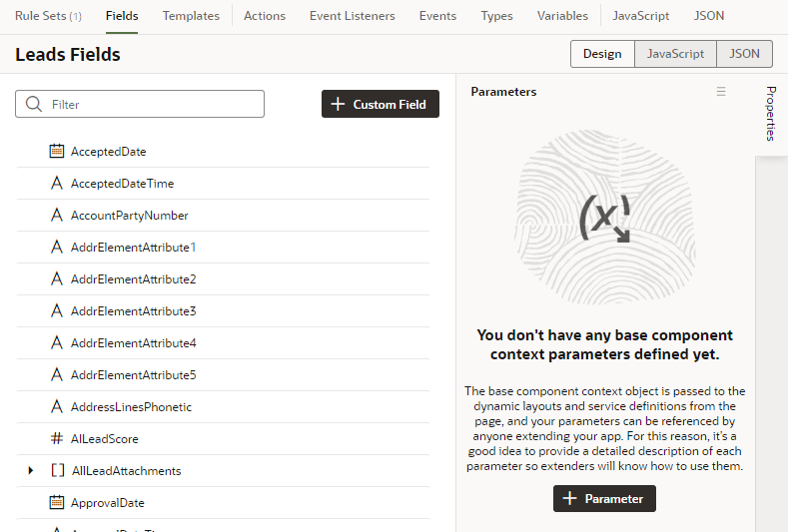Select the ApprovalDate field
788x532 pixels.
223,502
